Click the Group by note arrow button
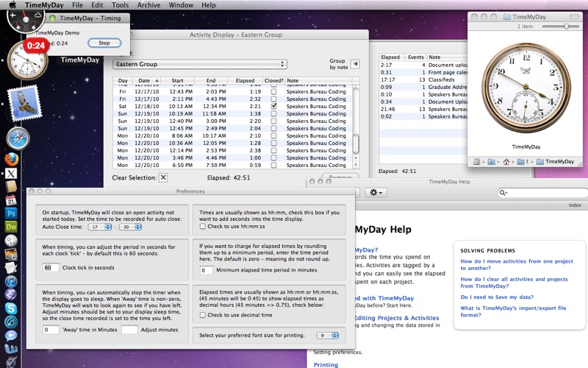 pos(355,64)
